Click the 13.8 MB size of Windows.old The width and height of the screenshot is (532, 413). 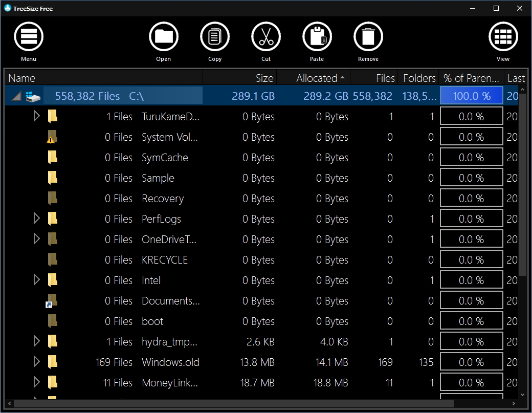tap(257, 362)
